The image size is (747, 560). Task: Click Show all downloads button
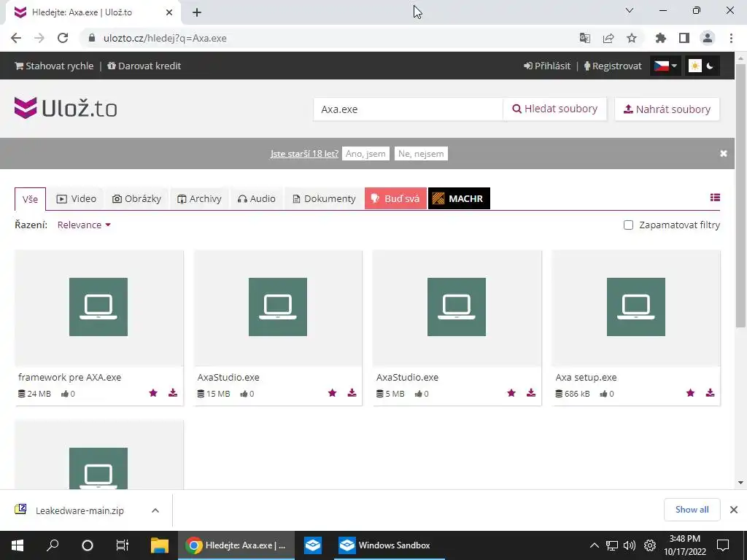coord(692,510)
